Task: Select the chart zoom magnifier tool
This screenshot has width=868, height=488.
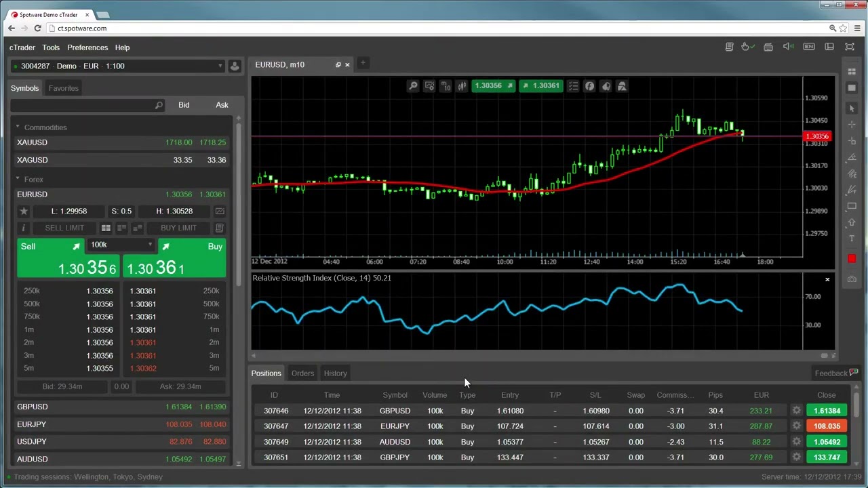Action: click(x=413, y=86)
